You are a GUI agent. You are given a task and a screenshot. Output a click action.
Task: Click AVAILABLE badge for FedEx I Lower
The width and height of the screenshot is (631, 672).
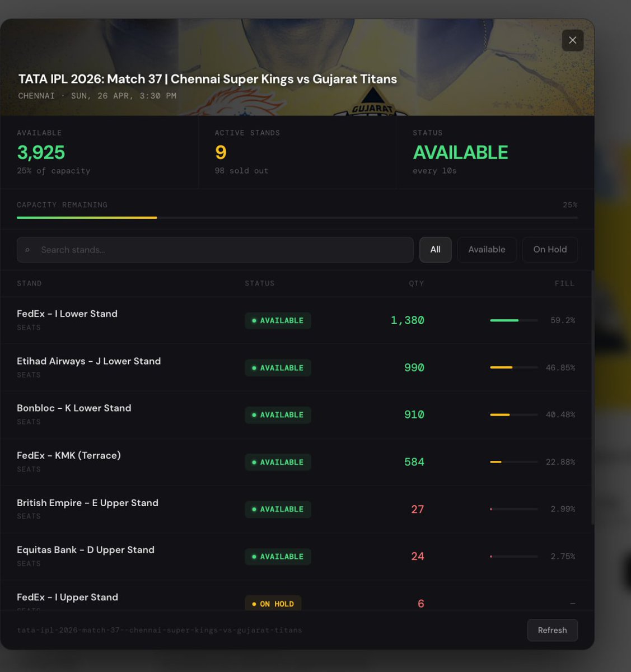(x=278, y=320)
